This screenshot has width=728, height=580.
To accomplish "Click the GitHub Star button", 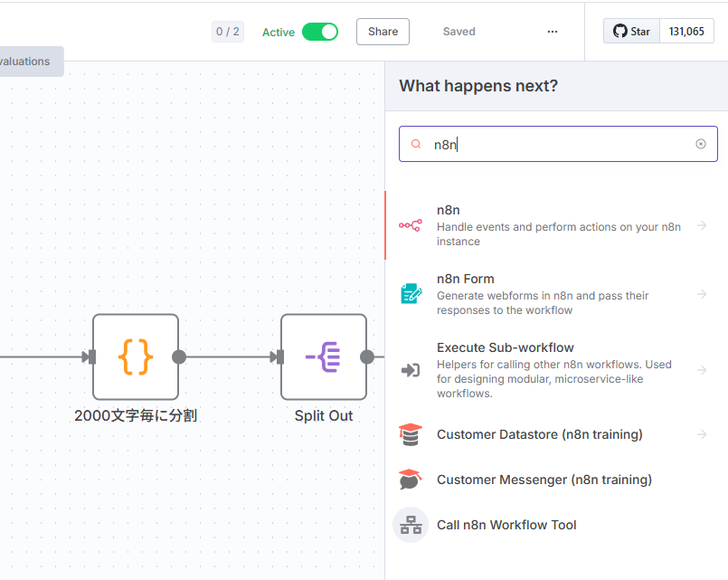I will [631, 31].
